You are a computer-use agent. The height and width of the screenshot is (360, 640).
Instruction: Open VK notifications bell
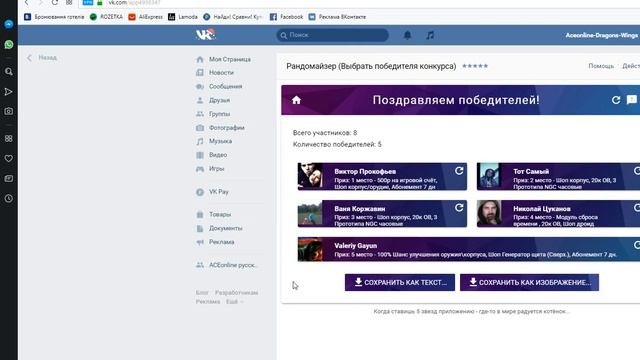pos(407,35)
